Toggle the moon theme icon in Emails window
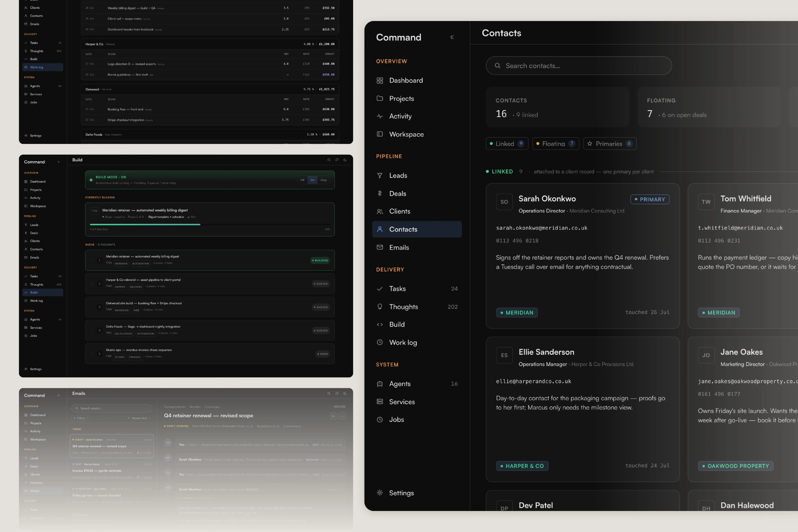Screen dimensions: 798x532 [345, 393]
